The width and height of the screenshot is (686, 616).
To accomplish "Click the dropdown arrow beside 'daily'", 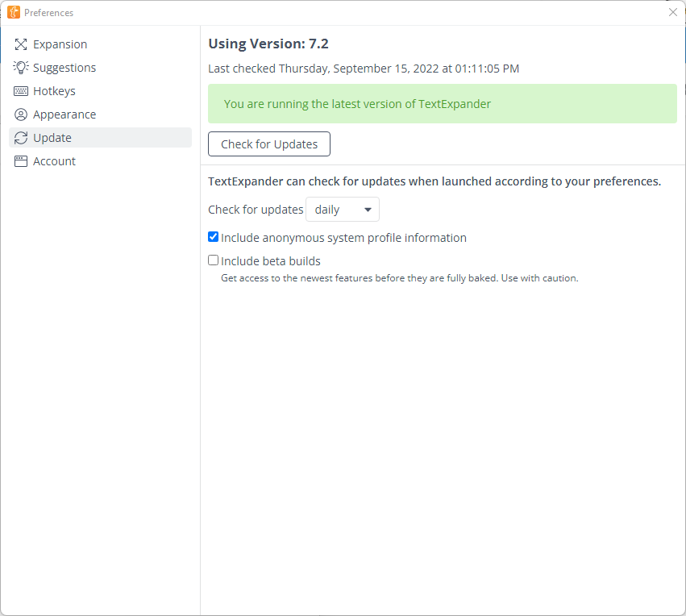I will click(368, 210).
